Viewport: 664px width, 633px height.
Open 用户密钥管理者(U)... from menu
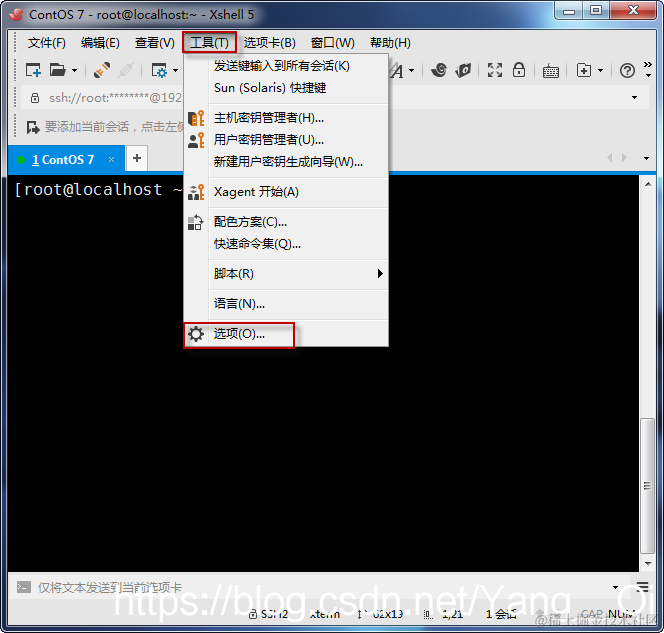286,140
